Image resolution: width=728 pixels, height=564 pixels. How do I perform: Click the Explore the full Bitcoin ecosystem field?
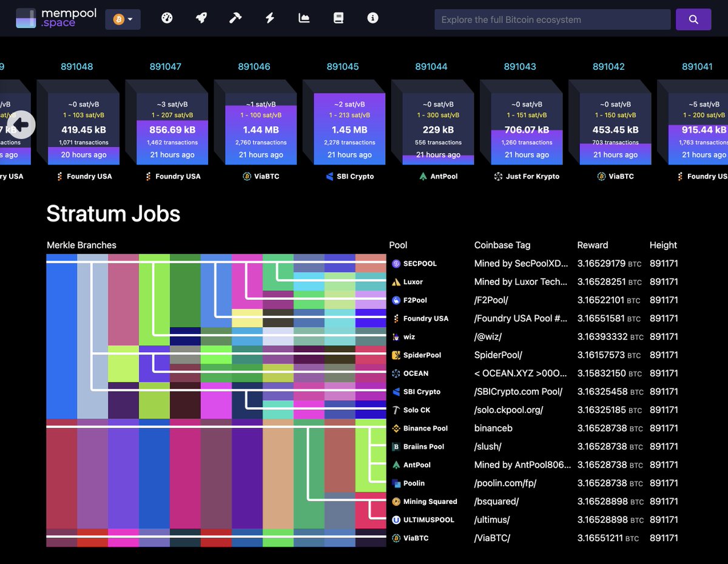(551, 19)
